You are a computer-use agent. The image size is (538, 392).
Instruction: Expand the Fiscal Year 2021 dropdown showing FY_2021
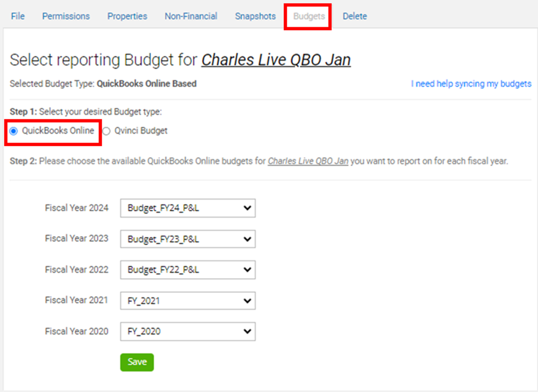click(x=188, y=301)
